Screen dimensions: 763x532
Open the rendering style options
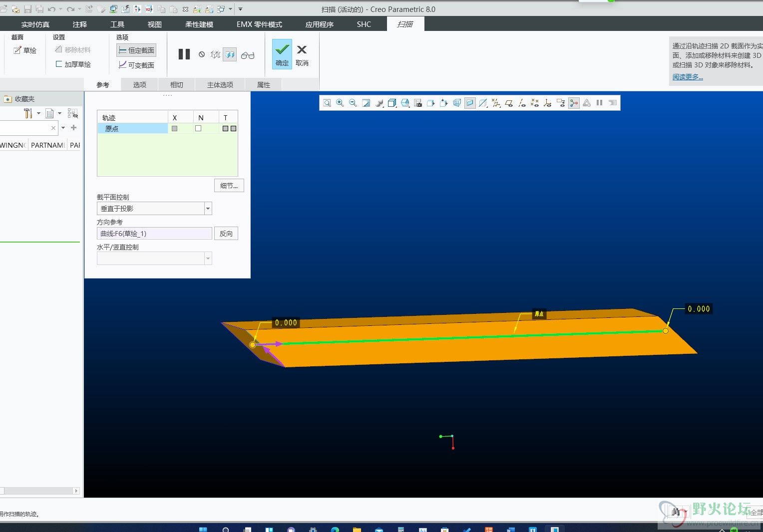coord(379,103)
